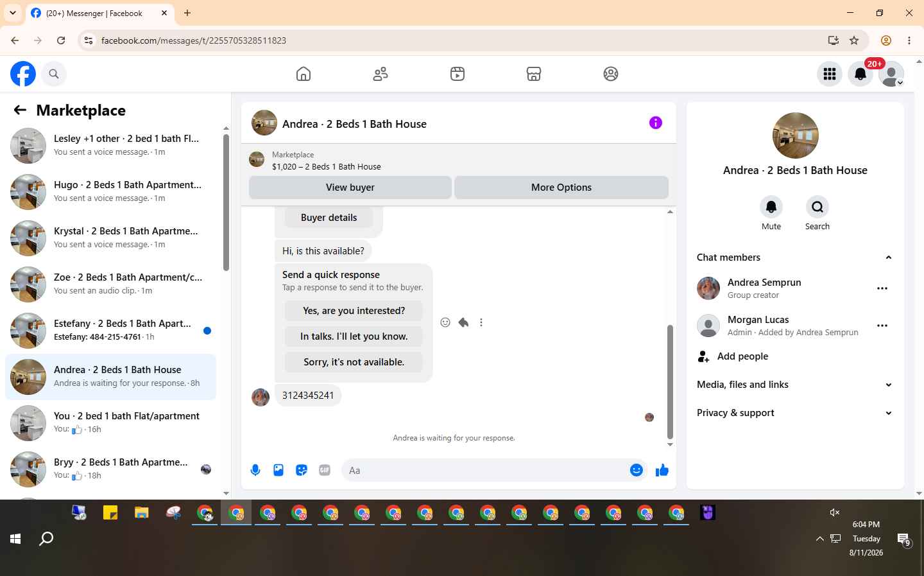
Task: Open Chrome tab search dropdown
Action: click(13, 13)
